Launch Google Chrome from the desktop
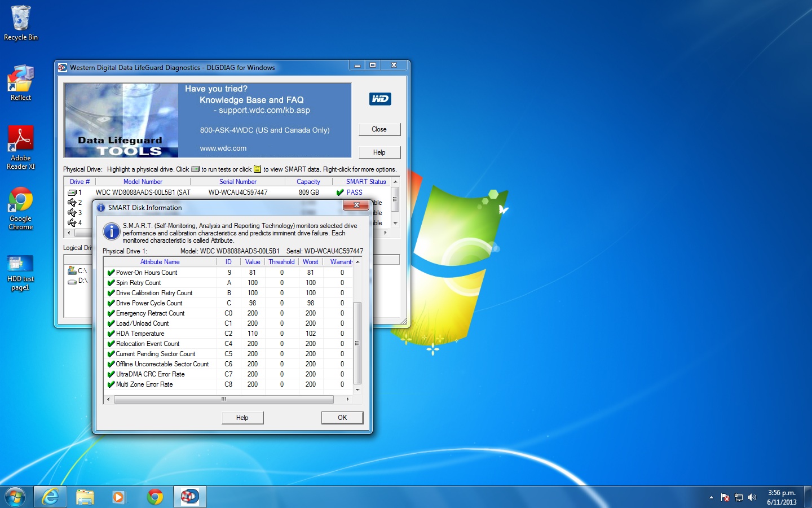This screenshot has width=812, height=508. (x=21, y=208)
